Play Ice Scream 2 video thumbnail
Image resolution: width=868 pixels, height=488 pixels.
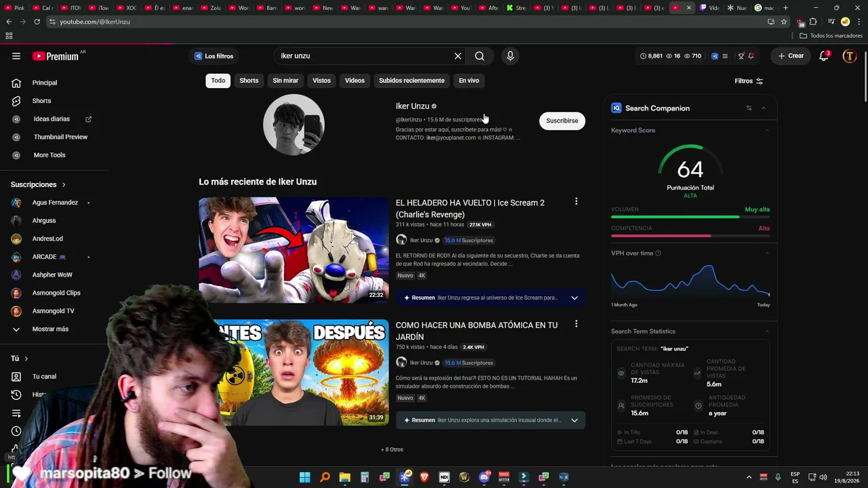point(294,250)
